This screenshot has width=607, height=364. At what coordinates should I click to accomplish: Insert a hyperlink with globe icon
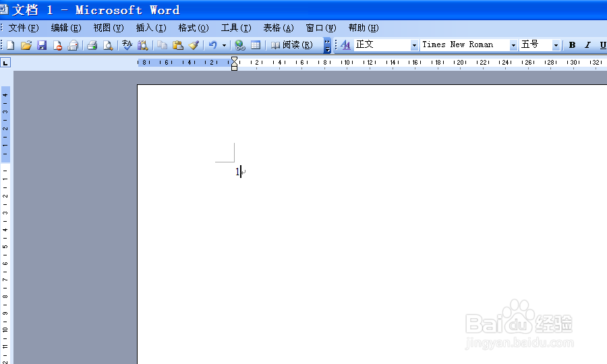click(x=240, y=45)
